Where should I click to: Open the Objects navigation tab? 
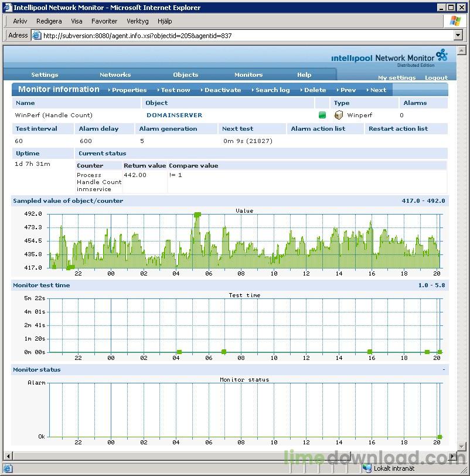[x=185, y=74]
